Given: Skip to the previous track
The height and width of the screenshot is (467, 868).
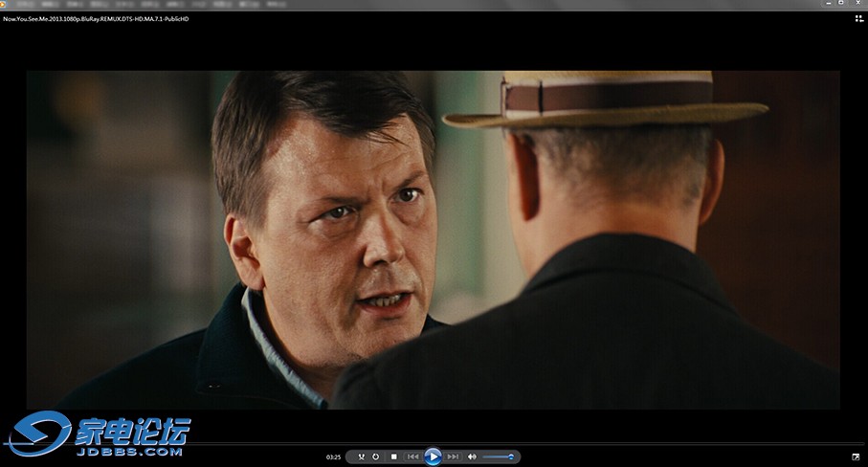Looking at the screenshot, I should (x=412, y=457).
